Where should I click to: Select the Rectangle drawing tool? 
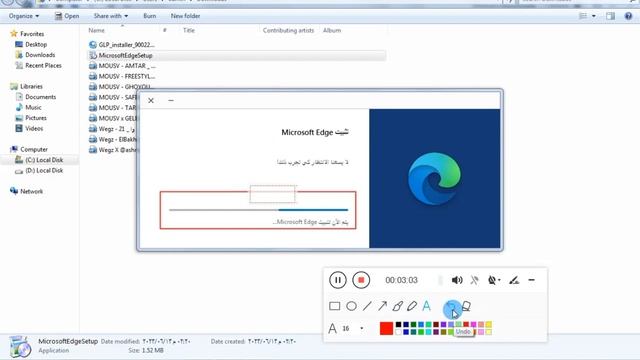[x=335, y=306]
